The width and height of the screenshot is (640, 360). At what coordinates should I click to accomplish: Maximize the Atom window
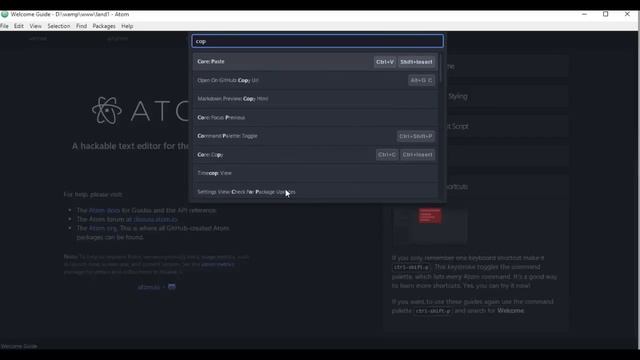coord(606,14)
